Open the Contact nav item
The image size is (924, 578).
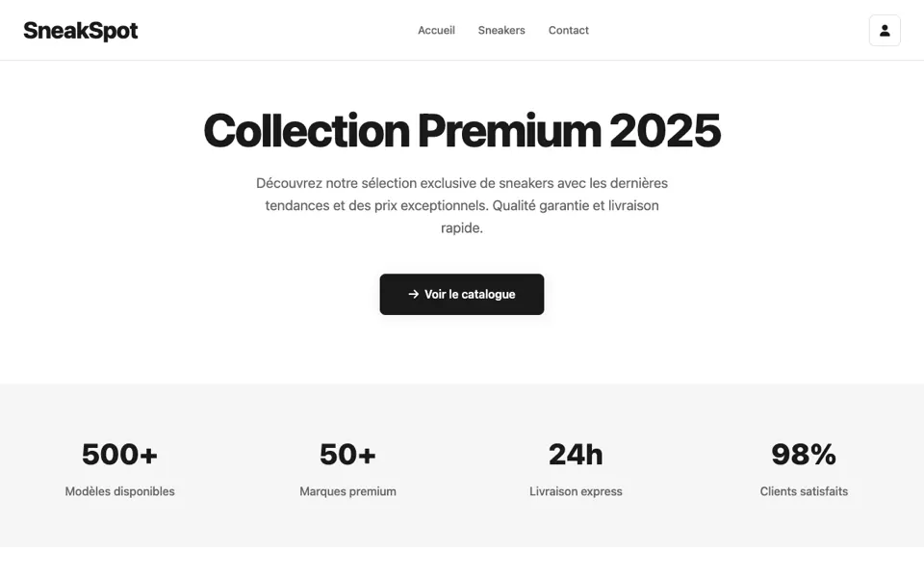pos(569,30)
